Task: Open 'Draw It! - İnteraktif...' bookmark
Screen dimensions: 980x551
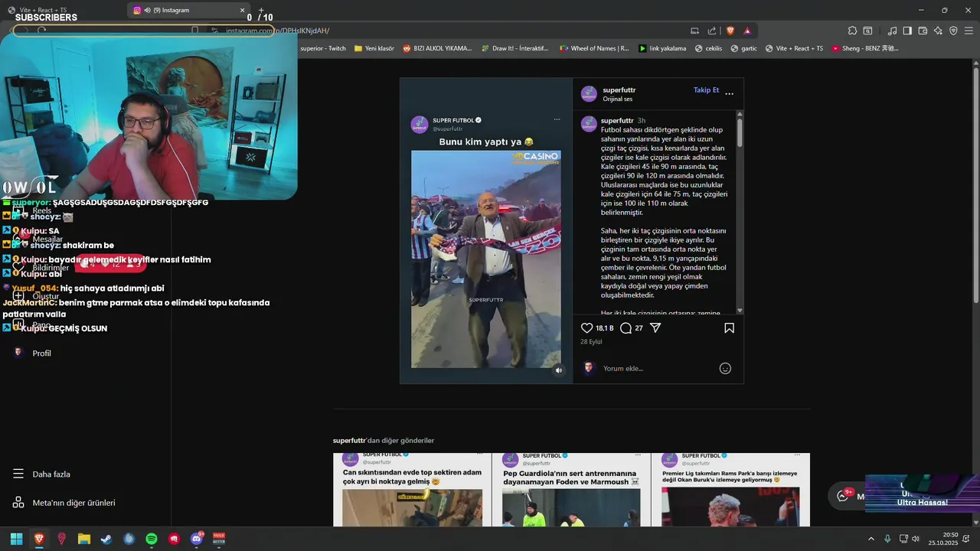Action: pos(514,48)
